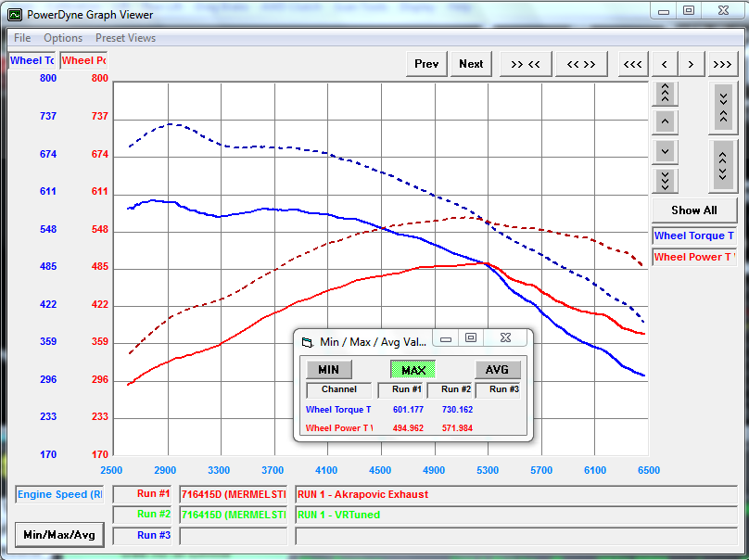Click the single up chevron button
The width and height of the screenshot is (749, 560).
click(x=665, y=121)
